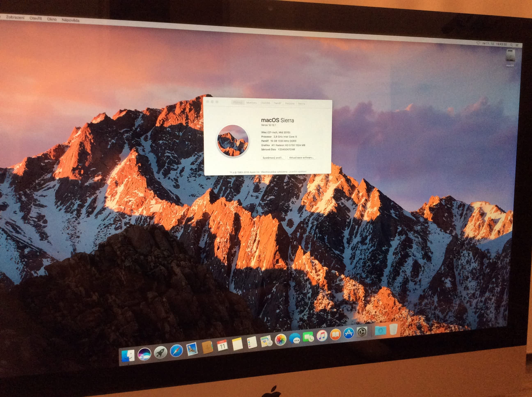This screenshot has width=532, height=397.
Task: Click the Systémový profil button
Action: [273, 158]
